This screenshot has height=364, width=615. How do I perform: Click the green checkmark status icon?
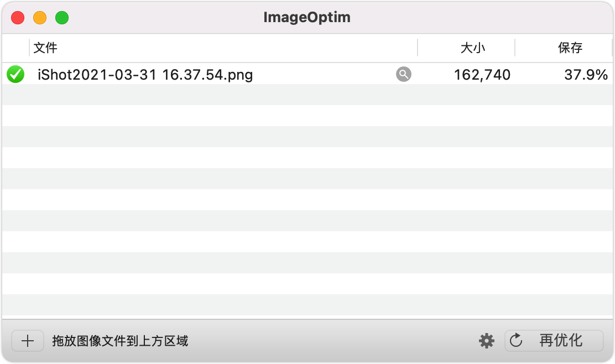pyautogui.click(x=15, y=74)
